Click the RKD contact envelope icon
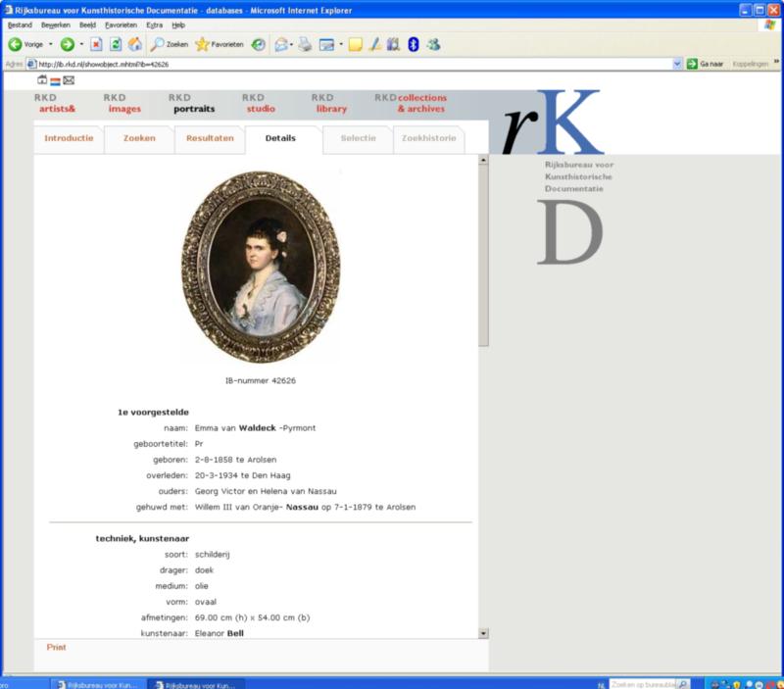784x689 pixels. pyautogui.click(x=69, y=80)
